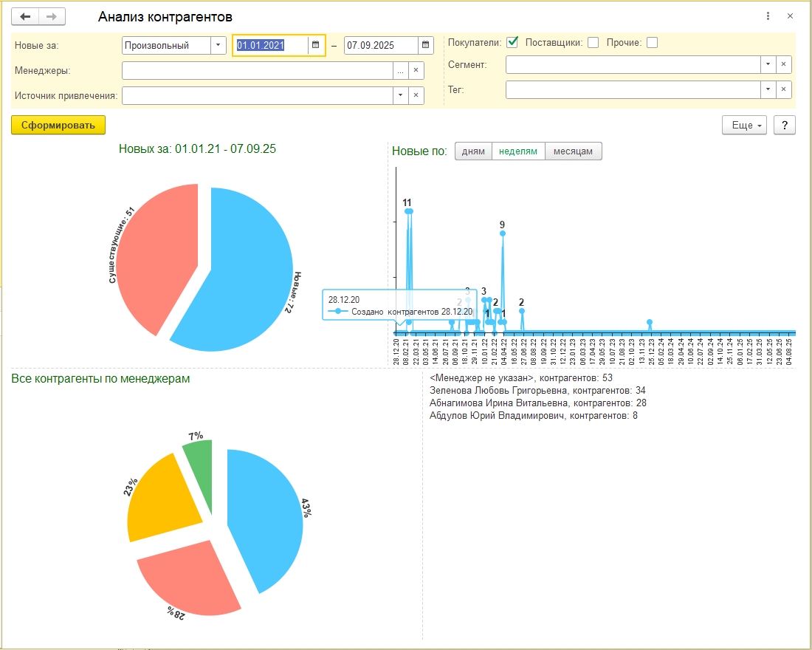Switch chart grouping to дням
The image size is (812, 650).
pyautogui.click(x=473, y=151)
